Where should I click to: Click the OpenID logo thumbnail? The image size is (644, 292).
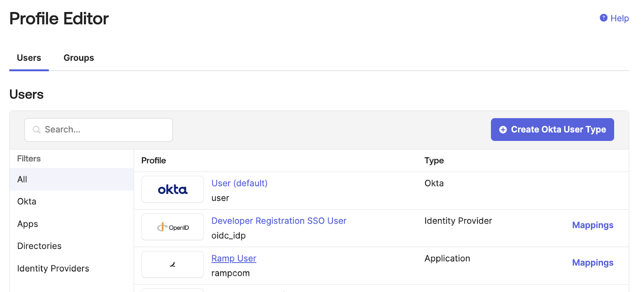coord(173,227)
